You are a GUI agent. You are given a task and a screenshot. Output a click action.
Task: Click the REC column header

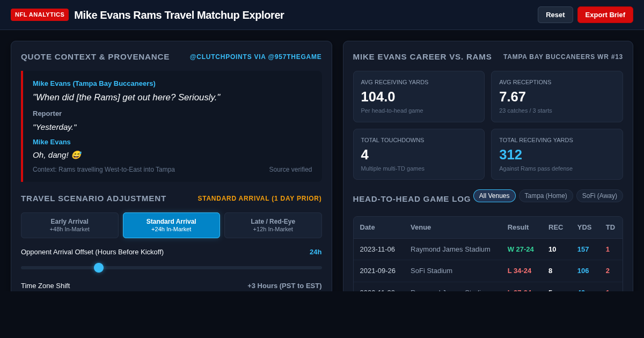[556, 227]
